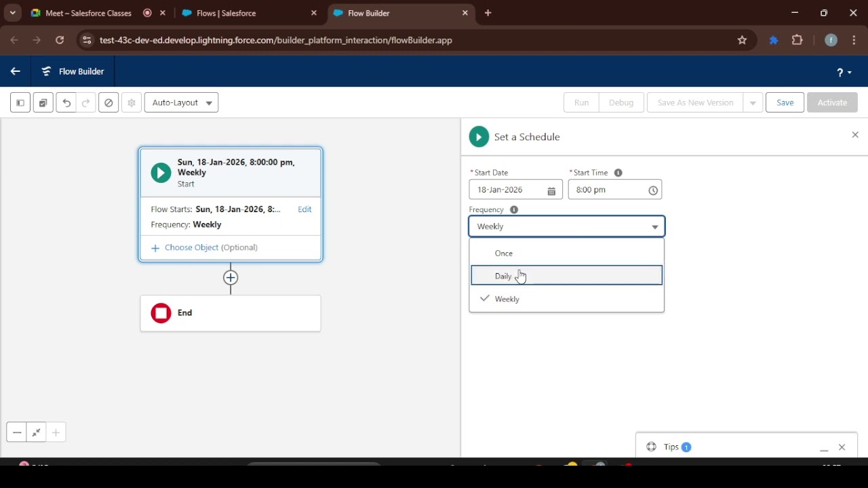
Task: Zoom in the canvas with plus button
Action: click(56, 432)
